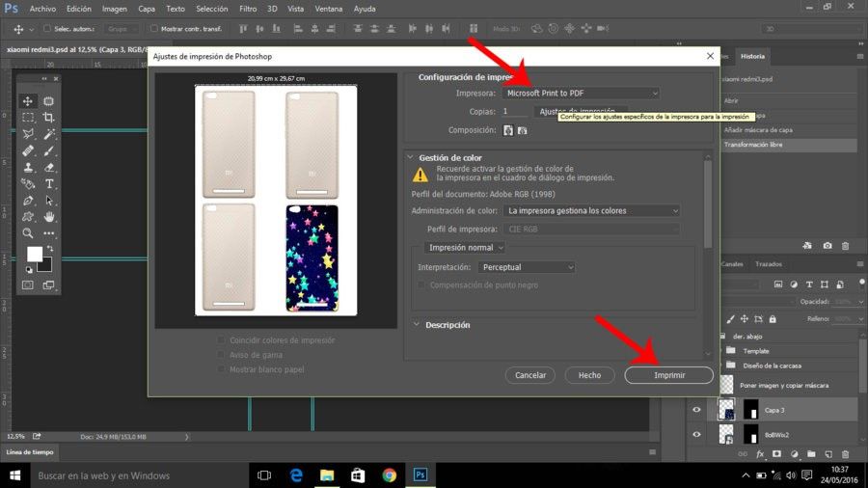Enable Coincidir colores de impresión checkbox

pos(222,340)
